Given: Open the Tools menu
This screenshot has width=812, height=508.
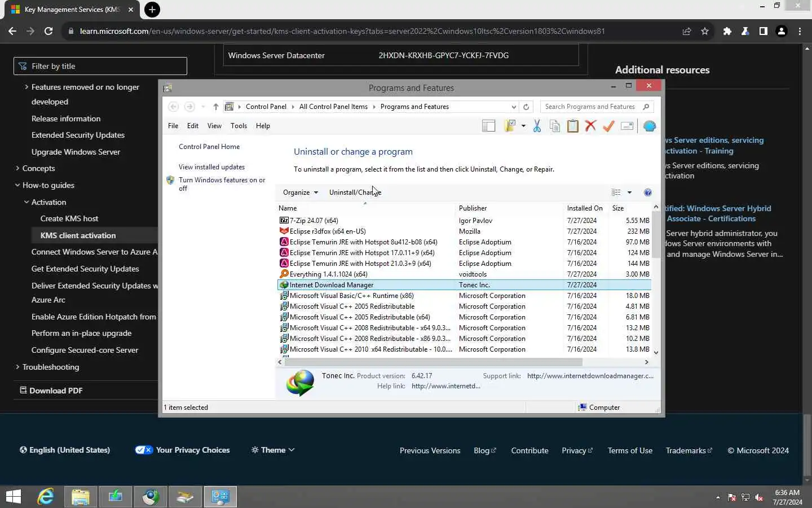Looking at the screenshot, I should pos(239,126).
